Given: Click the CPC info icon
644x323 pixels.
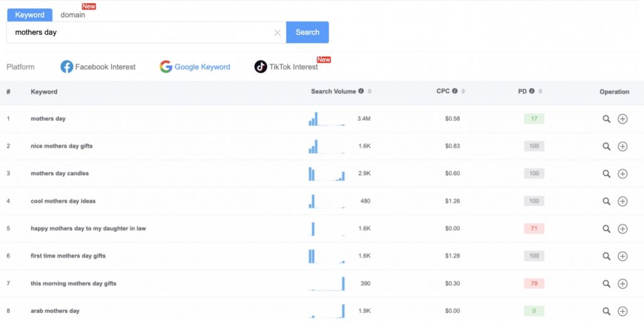Looking at the screenshot, I should click(x=455, y=91).
